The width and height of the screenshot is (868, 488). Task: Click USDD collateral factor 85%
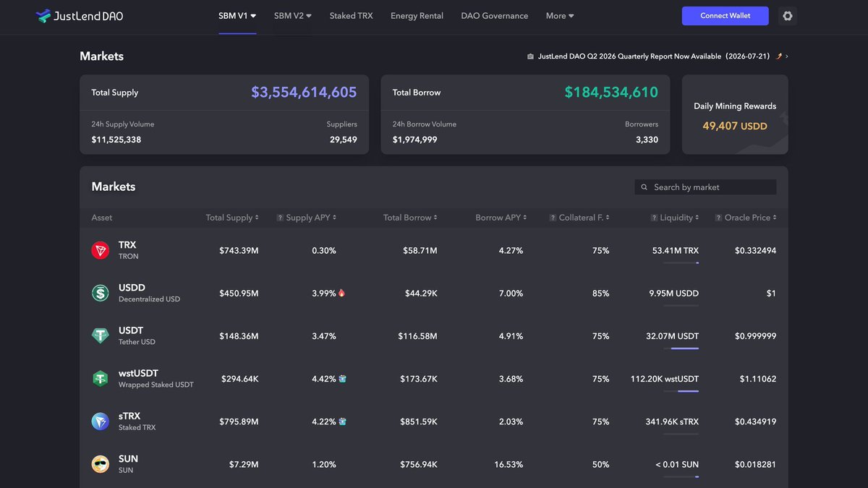[601, 294]
